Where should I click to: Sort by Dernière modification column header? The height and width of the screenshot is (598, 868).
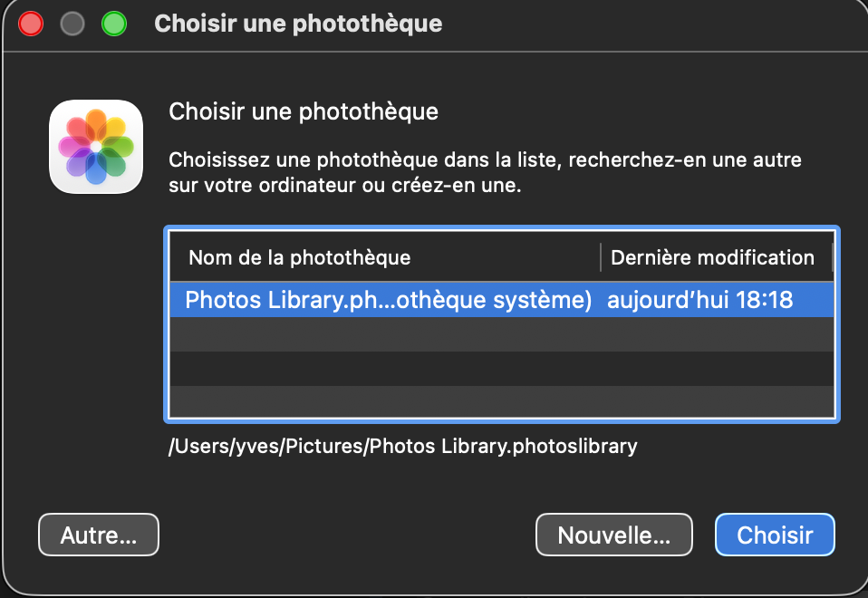(712, 257)
